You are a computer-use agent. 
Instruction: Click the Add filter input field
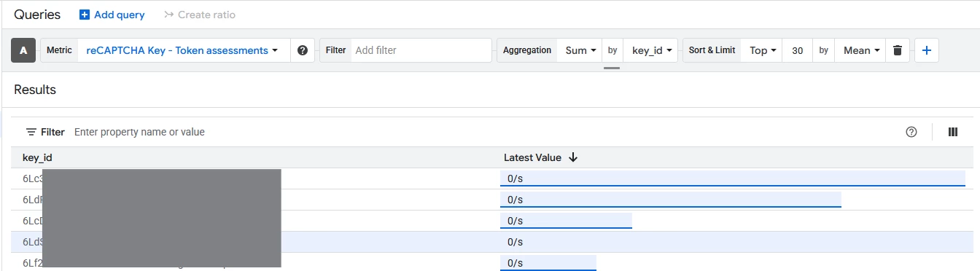click(x=421, y=50)
